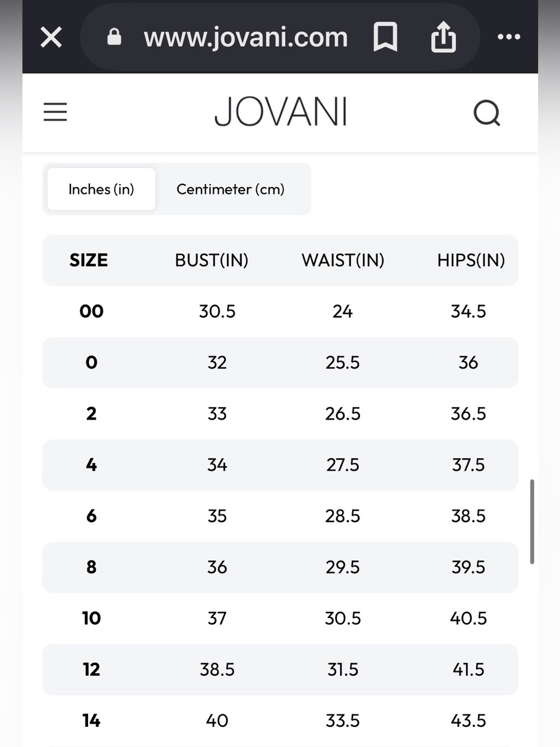Select the size 8 row label
Image resolution: width=560 pixels, height=747 pixels.
pos(91,567)
